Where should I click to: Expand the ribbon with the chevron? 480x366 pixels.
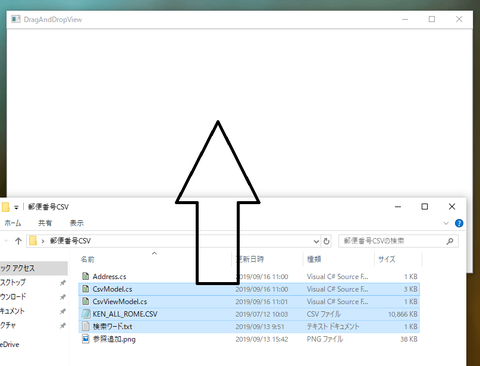pos(446,223)
